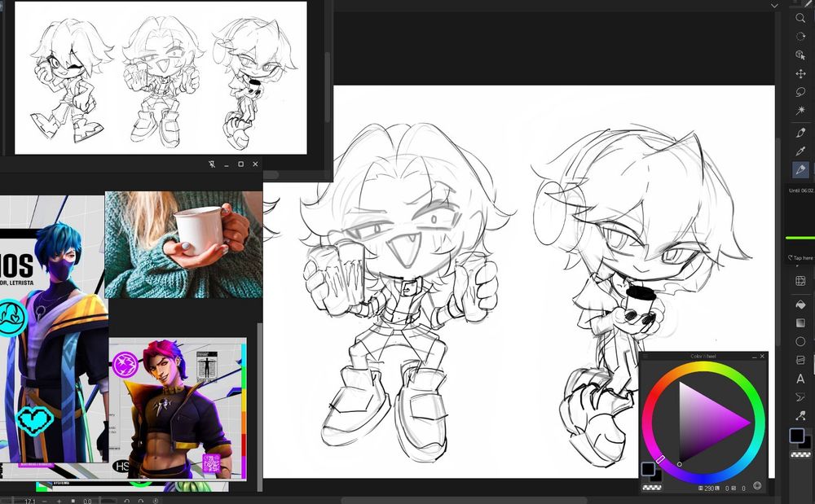This screenshot has width=815, height=504.
Task: Select the Operation object tool
Action: pyautogui.click(x=800, y=55)
